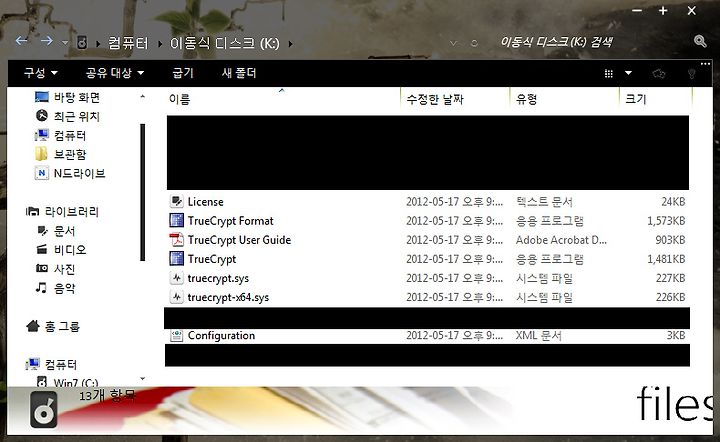This screenshot has height=442, width=720.
Task: Select N드라이브 in navigation pane
Action: tap(79, 173)
